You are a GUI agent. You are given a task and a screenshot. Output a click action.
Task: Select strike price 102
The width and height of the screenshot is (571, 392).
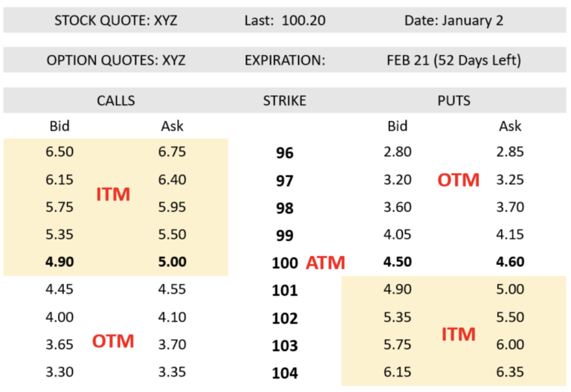(x=285, y=318)
